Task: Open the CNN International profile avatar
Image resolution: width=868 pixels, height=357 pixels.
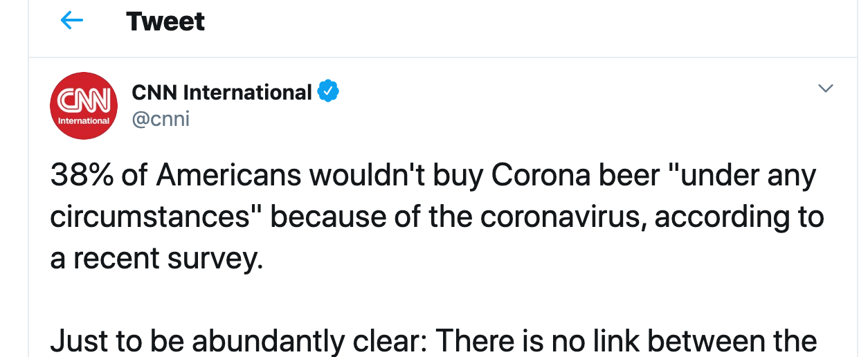Action: point(84,105)
